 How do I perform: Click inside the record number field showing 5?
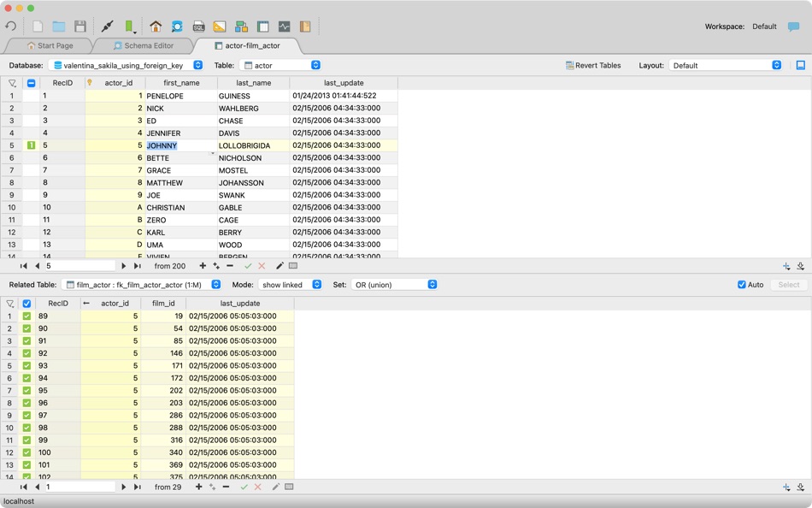pyautogui.click(x=81, y=266)
